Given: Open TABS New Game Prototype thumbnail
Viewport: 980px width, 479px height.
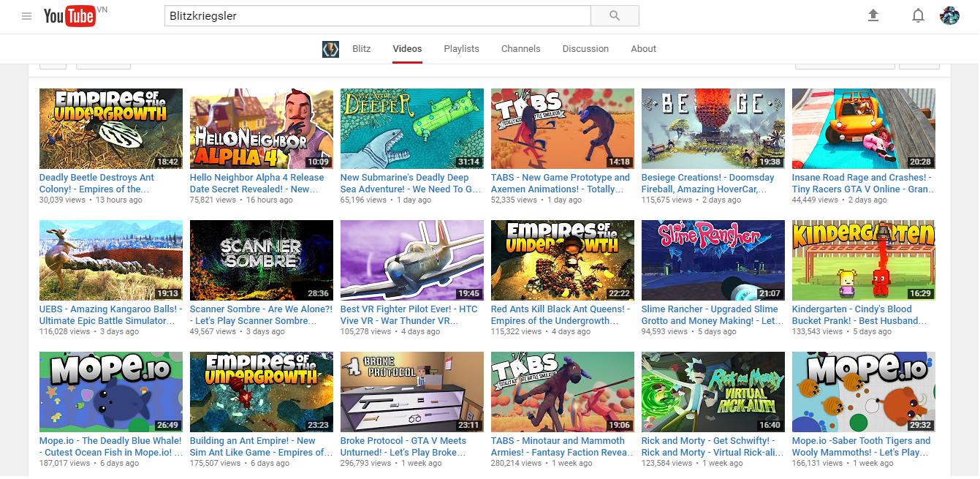Looking at the screenshot, I should point(563,129).
